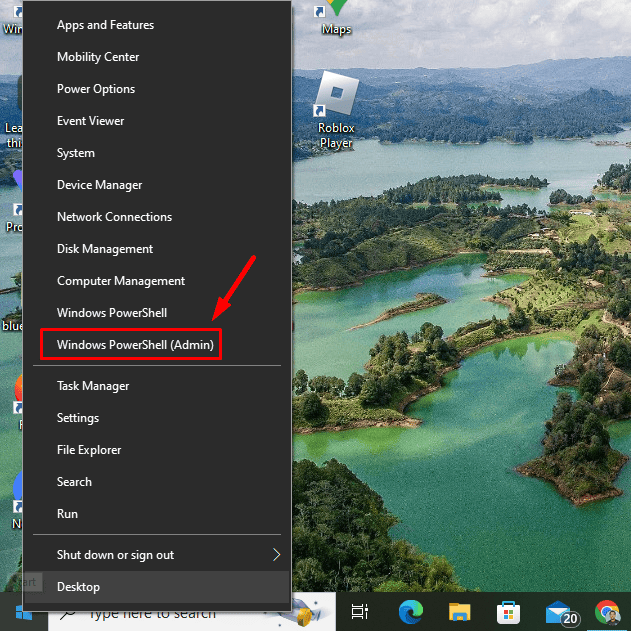631x631 pixels.
Task: Open Task Manager
Action: pyautogui.click(x=157, y=386)
